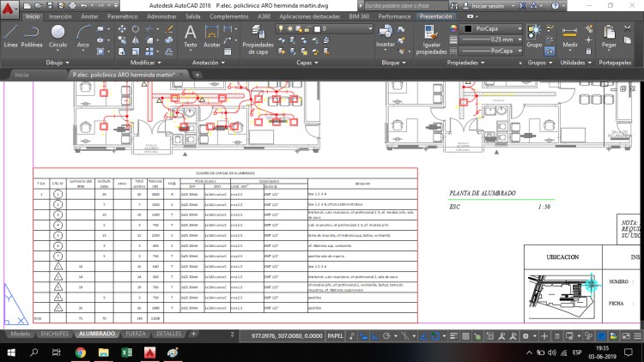Click the Erase (Borrar) tool icon
This screenshot has height=362, width=644.
169,29
